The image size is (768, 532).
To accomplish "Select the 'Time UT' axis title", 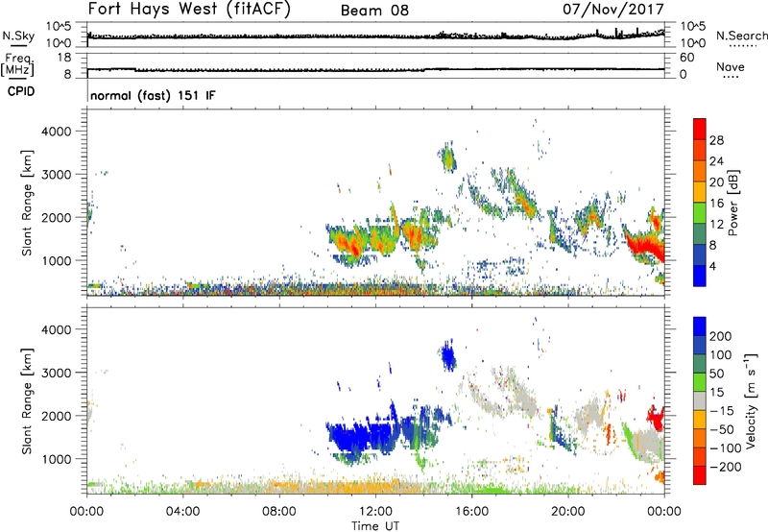I will (x=375, y=526).
